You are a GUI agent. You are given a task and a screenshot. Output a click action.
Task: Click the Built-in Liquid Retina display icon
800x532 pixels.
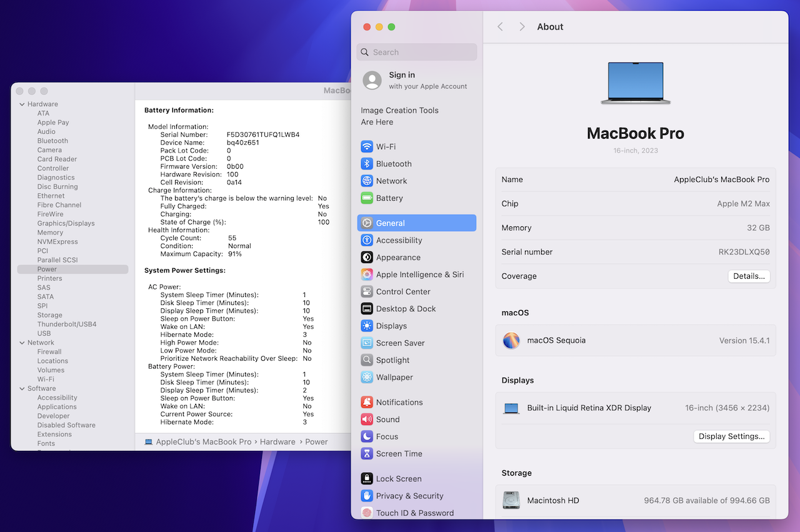tap(511, 408)
